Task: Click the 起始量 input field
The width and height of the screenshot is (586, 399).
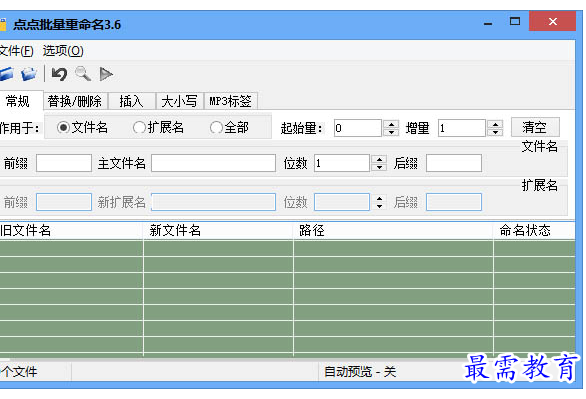Action: (358, 128)
